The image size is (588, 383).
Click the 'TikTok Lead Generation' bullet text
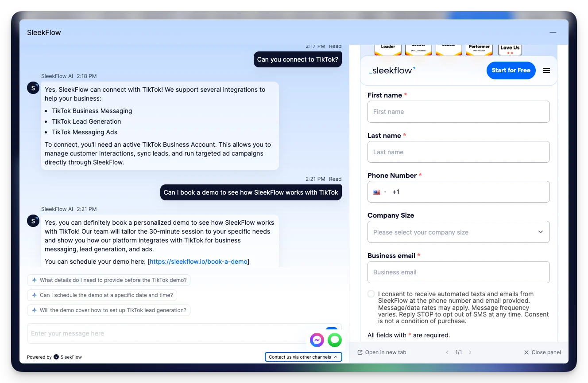[86, 121]
